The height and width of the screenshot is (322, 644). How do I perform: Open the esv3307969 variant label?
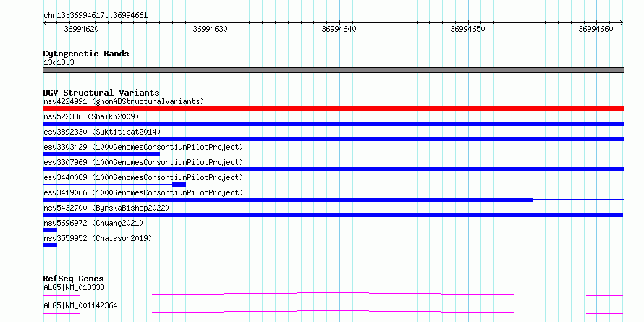(143, 162)
